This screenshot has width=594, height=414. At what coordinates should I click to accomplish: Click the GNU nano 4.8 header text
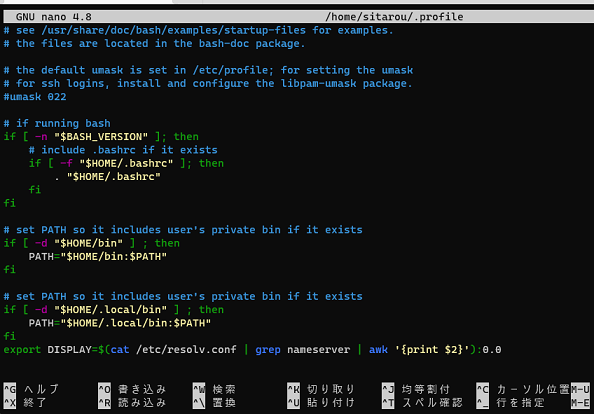click(53, 17)
